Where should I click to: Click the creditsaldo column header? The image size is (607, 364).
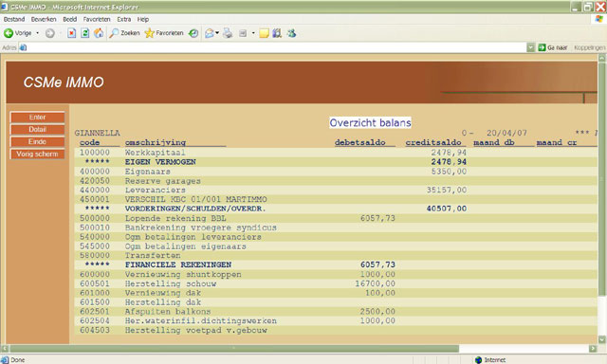coord(433,142)
